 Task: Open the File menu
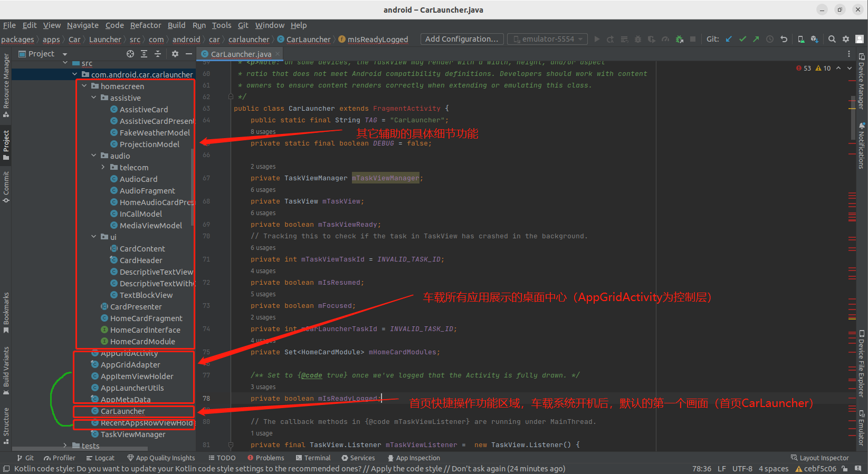(9, 25)
